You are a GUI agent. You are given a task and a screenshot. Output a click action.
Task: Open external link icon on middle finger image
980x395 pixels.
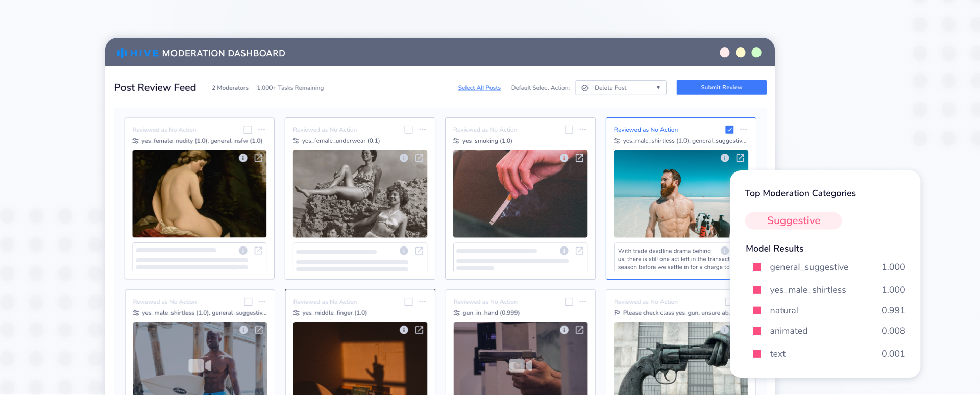[419, 330]
